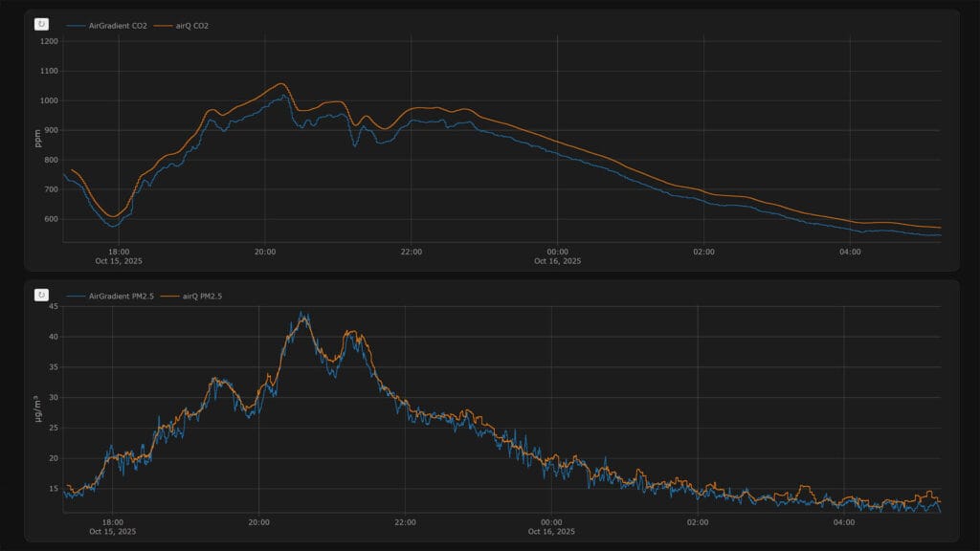Click the ppm y-axis title
This screenshot has width=980, height=551.
tap(38, 139)
